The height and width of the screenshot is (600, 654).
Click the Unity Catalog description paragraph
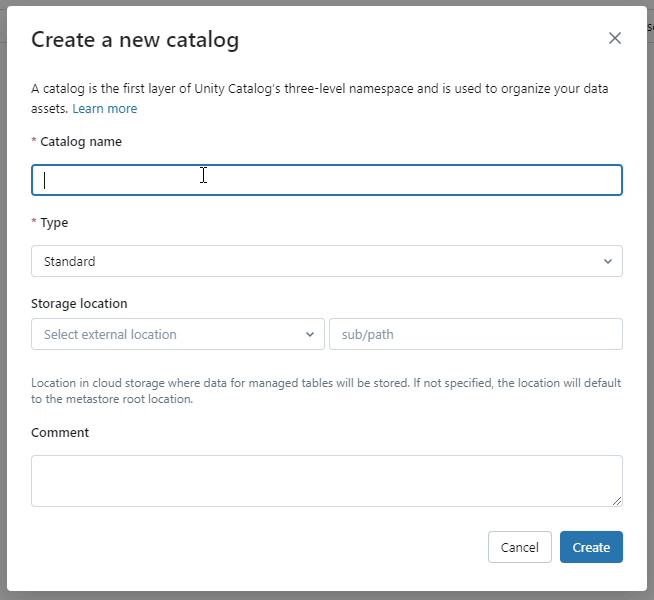tap(320, 89)
